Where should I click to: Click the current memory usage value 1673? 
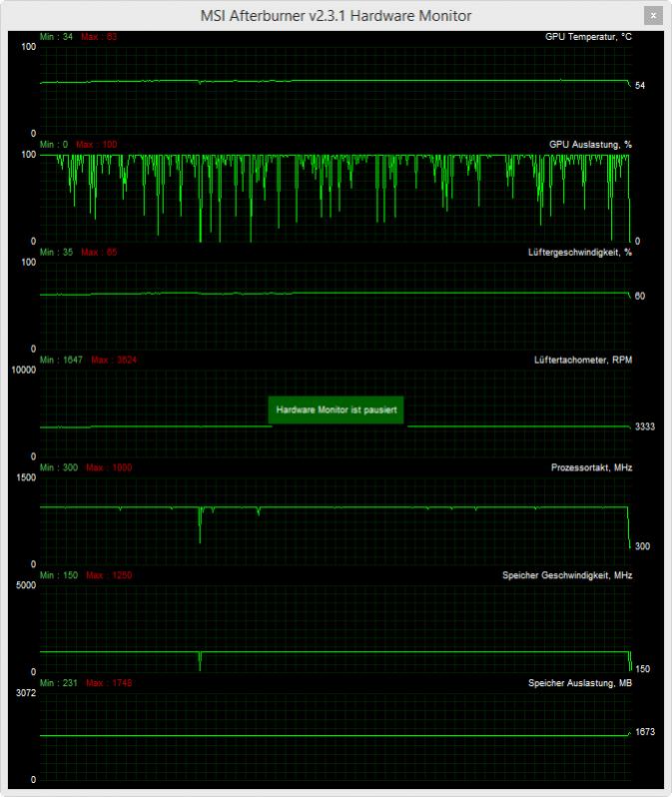(x=645, y=732)
